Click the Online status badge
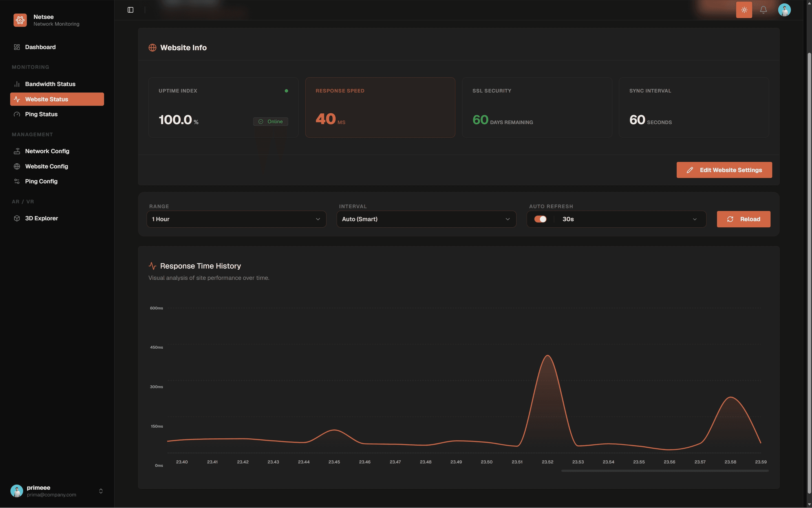Screen dimensions: 812x508 click(x=270, y=122)
